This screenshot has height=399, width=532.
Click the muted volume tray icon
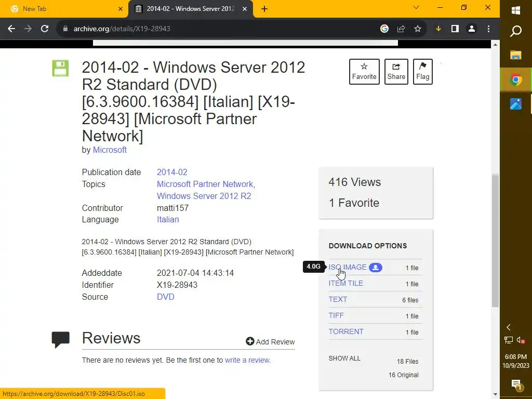point(521,340)
